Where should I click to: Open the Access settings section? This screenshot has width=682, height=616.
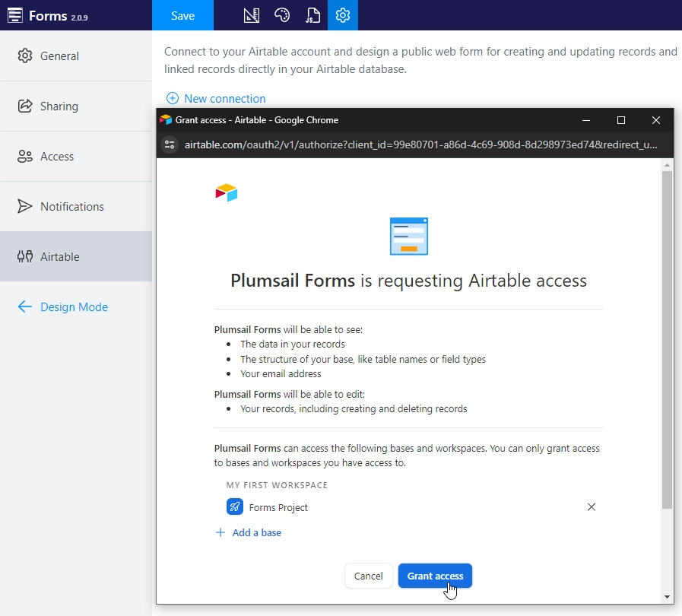coord(76,156)
